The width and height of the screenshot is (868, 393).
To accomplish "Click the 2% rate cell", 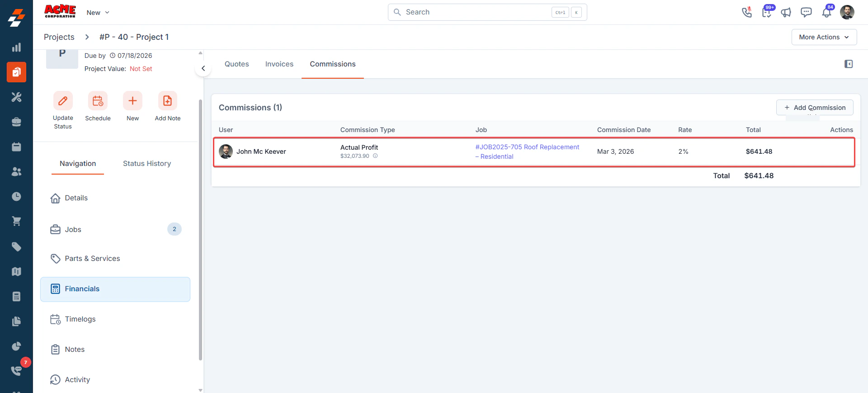I will (683, 152).
